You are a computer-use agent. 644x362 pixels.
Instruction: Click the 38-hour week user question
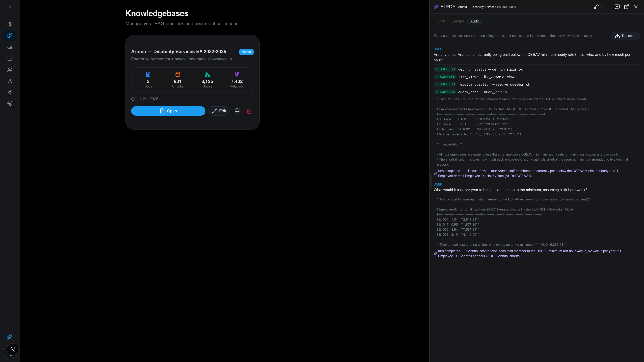click(510, 190)
